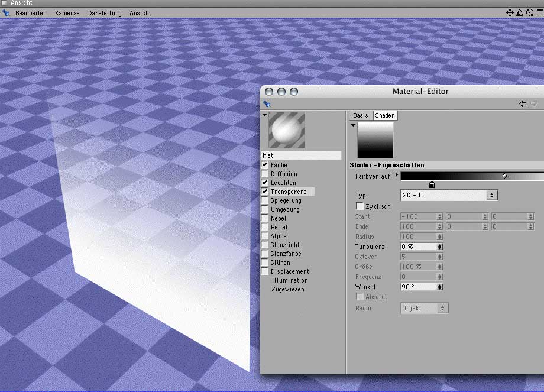The height and width of the screenshot is (392, 544).
Task: Click the Turbulenz stepper arrows
Action: 440,247
